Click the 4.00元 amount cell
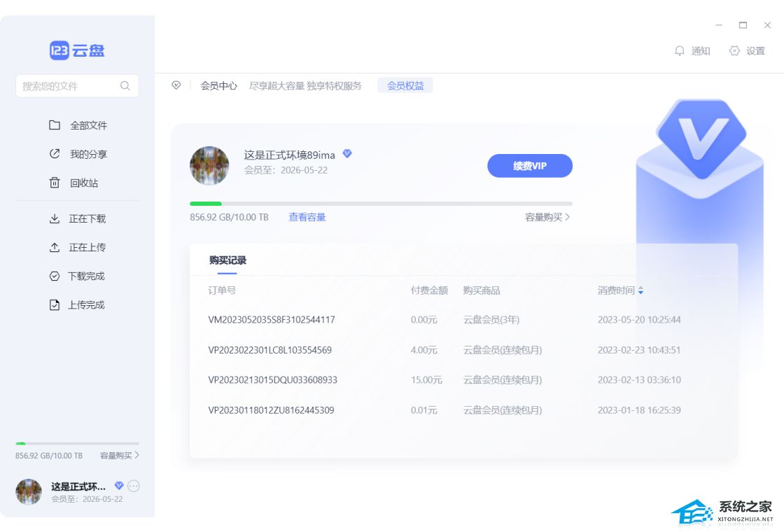The width and height of the screenshot is (784, 532). pos(424,350)
